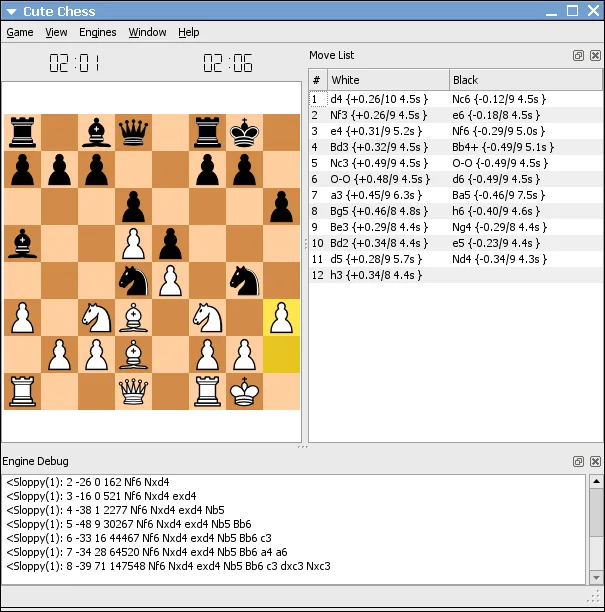Click the 02:01 clock display
This screenshot has width=605, height=612.
point(74,63)
